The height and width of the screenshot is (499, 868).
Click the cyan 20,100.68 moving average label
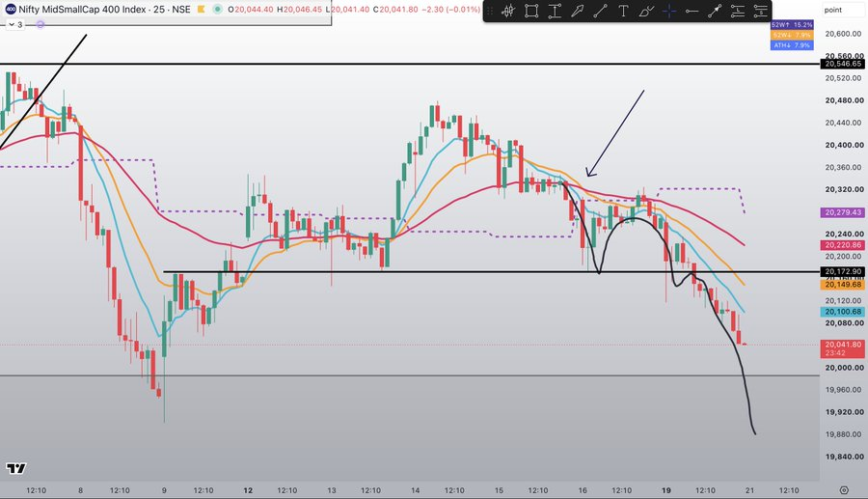click(x=843, y=312)
